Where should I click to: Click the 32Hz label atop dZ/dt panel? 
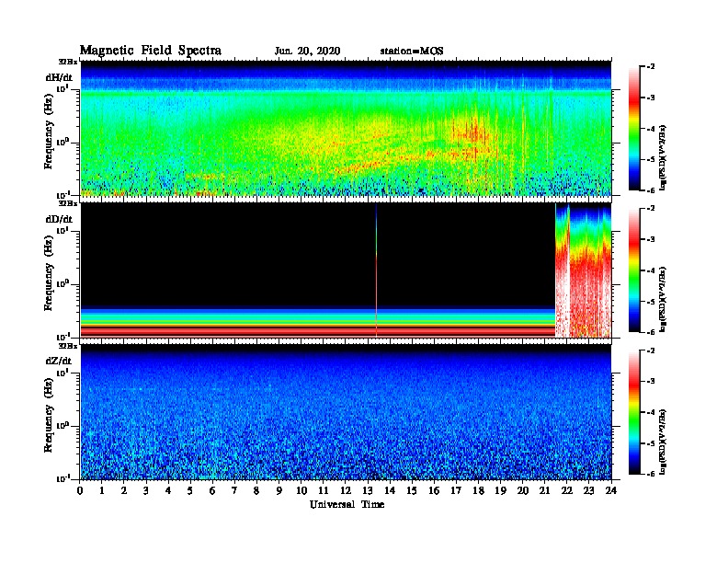tap(67, 346)
